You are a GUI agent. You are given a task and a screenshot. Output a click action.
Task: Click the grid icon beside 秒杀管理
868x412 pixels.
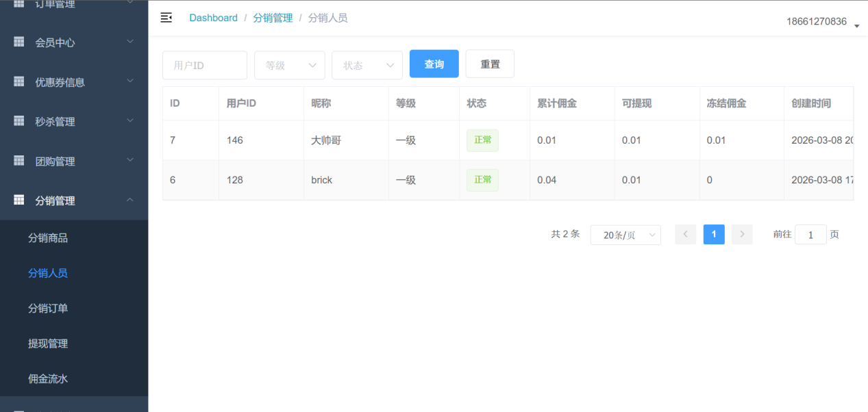19,121
